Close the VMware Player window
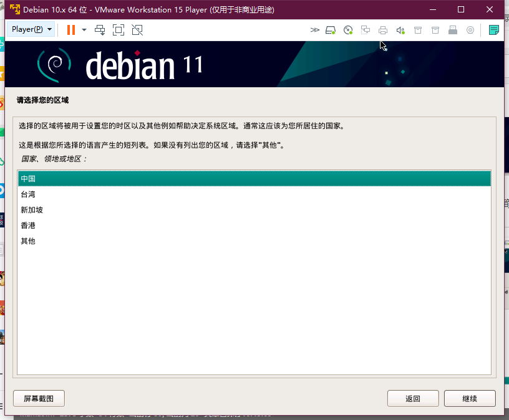This screenshot has width=509, height=420. pyautogui.click(x=490, y=9)
